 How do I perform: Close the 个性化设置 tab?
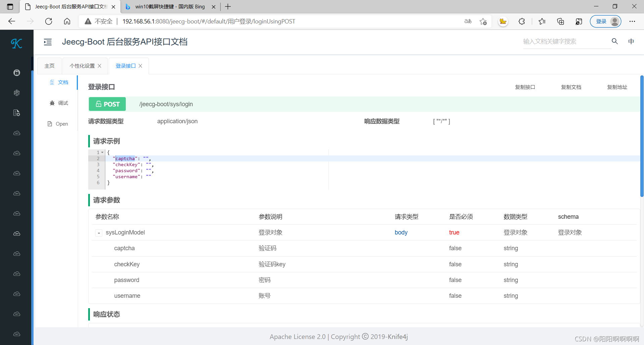click(x=100, y=66)
